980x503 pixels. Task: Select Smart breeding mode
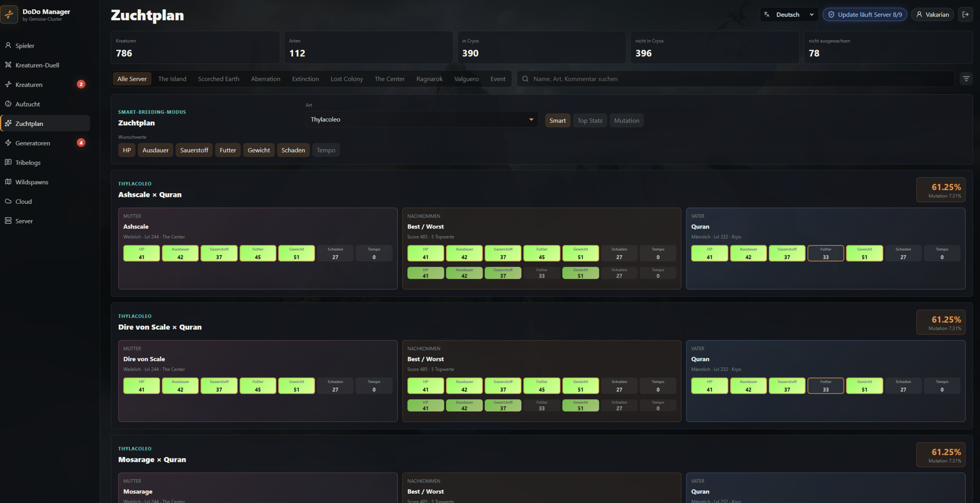[x=557, y=120]
